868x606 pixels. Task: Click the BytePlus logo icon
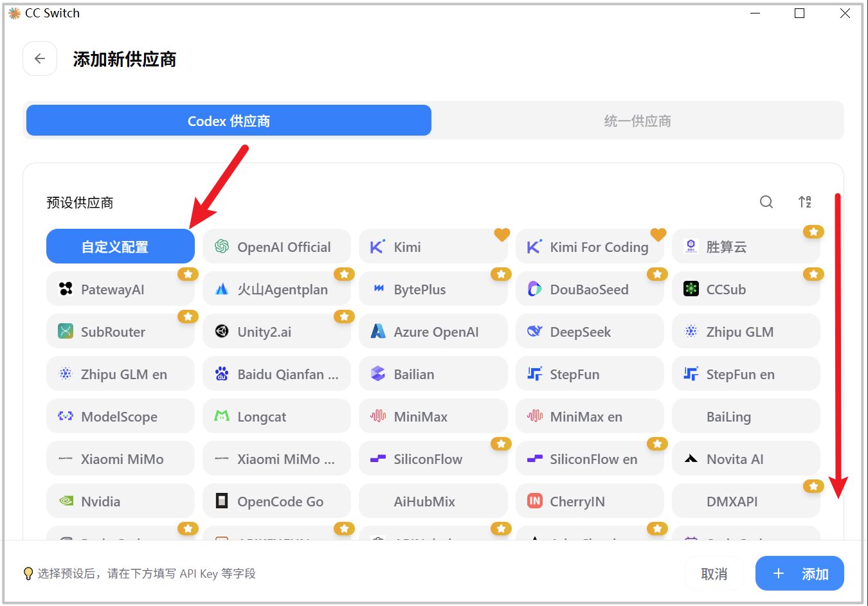pos(378,289)
